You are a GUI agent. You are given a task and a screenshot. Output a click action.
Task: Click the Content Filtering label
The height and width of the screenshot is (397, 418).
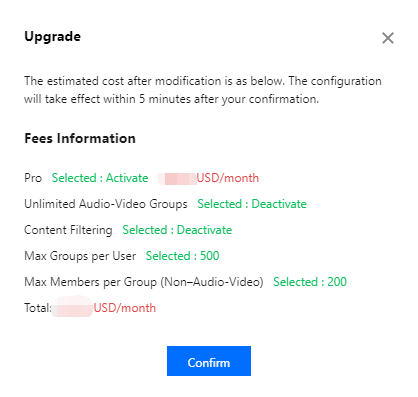click(68, 230)
